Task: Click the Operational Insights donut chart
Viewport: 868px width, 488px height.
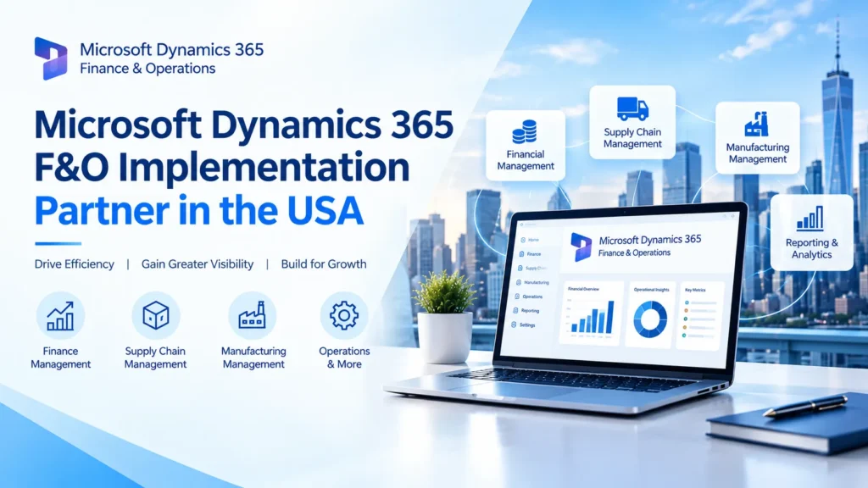Action: pos(650,319)
